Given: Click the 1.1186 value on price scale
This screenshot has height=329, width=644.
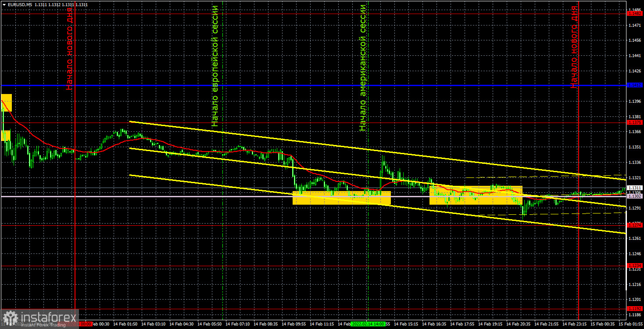Looking at the screenshot, I should point(635,315).
